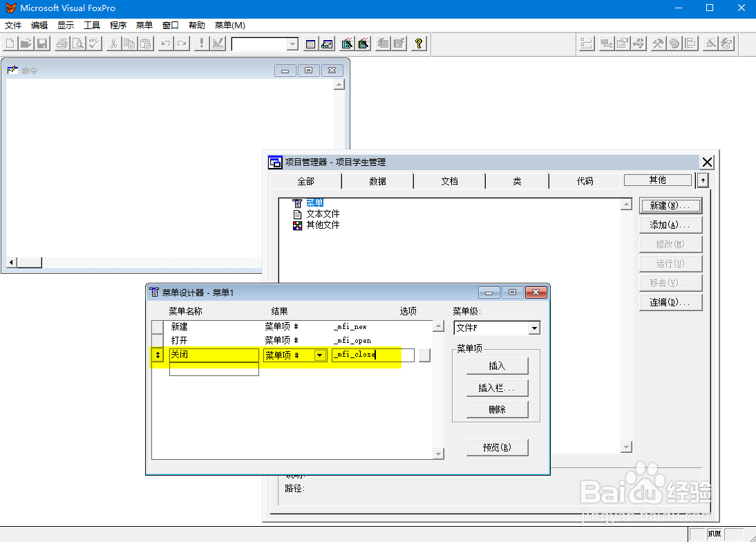
Task: Click the Set Tab Order icon
Action: pyautogui.click(x=587, y=44)
